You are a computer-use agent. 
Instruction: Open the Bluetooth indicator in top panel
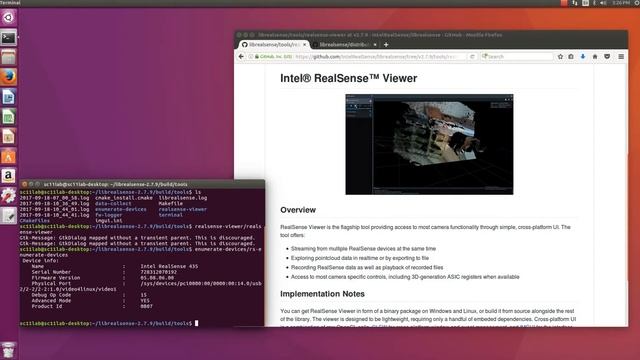594,3
